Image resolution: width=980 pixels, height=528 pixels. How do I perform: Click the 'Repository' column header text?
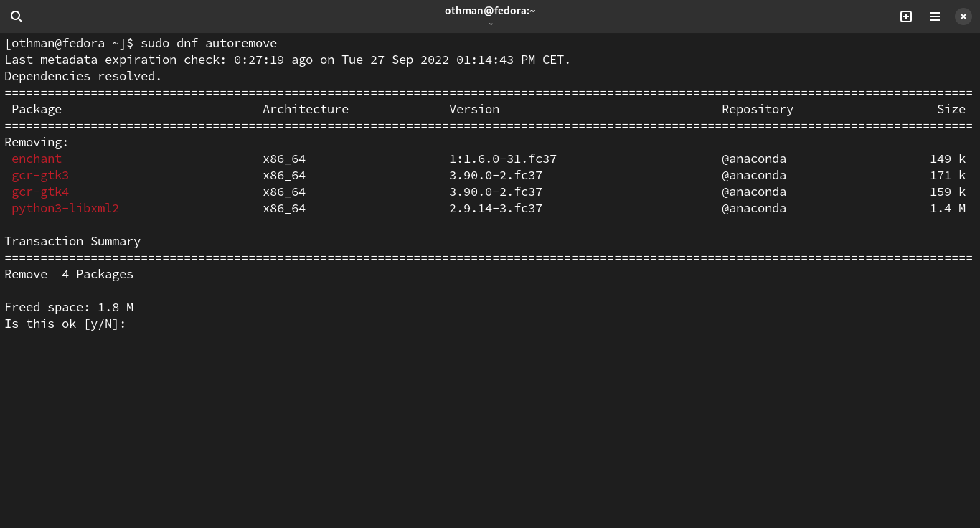758,109
